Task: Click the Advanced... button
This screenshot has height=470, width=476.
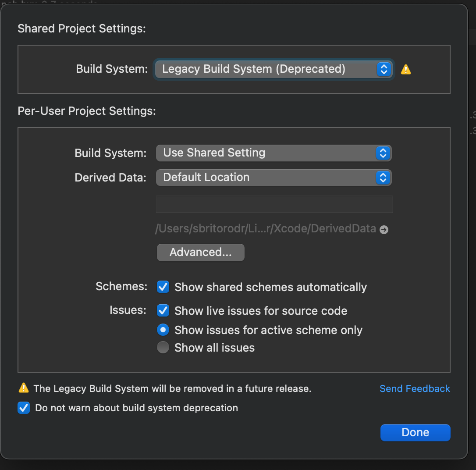Action: 200,252
